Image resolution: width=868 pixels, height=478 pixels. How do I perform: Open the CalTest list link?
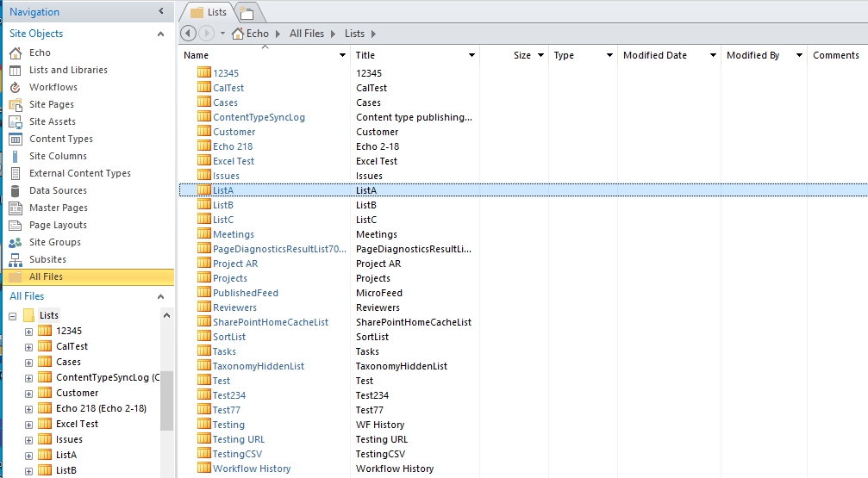[x=228, y=88]
